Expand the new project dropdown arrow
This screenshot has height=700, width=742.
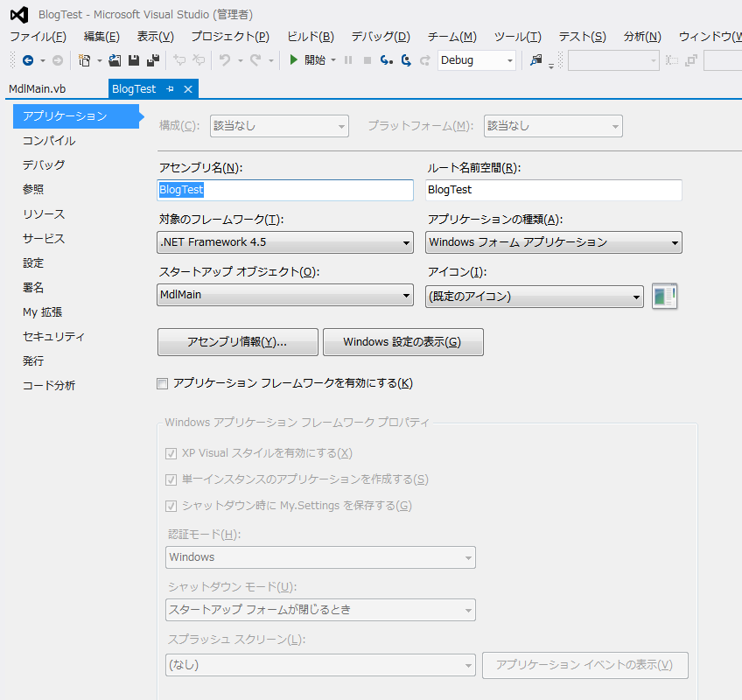point(100,60)
